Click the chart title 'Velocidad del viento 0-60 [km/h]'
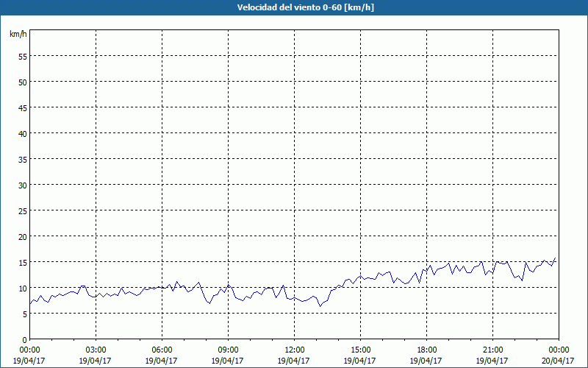Viewport: 588px width, 368px height. pyautogui.click(x=305, y=7)
